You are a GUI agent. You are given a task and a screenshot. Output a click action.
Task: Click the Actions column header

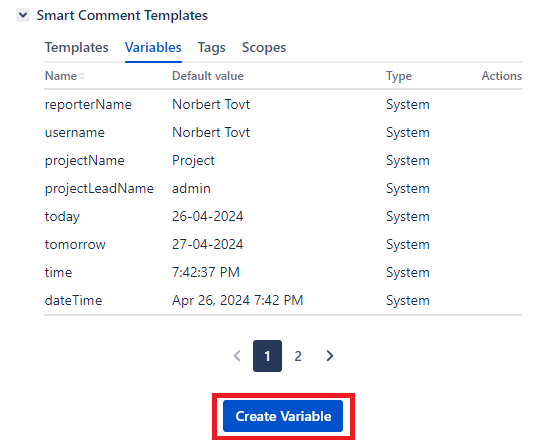[x=501, y=76]
